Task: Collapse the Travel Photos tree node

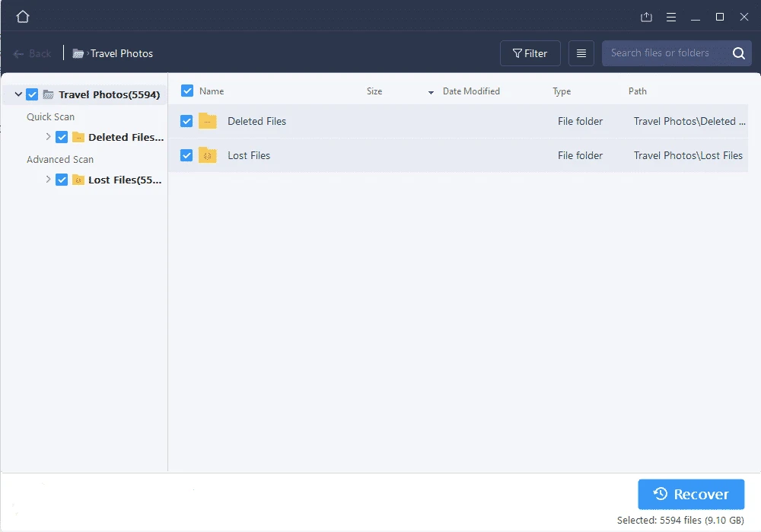Action: coord(18,94)
